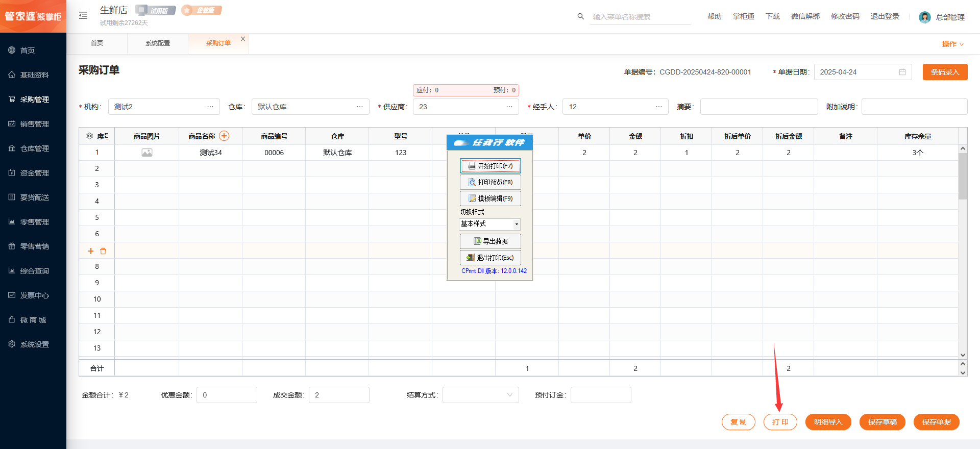
Task: Insert a row with the orange plus icon
Action: click(91, 251)
